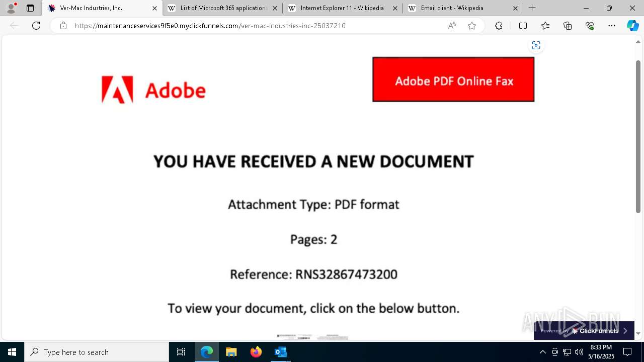The height and width of the screenshot is (362, 644).
Task: Open the Windows Start menu
Action: tap(12, 352)
